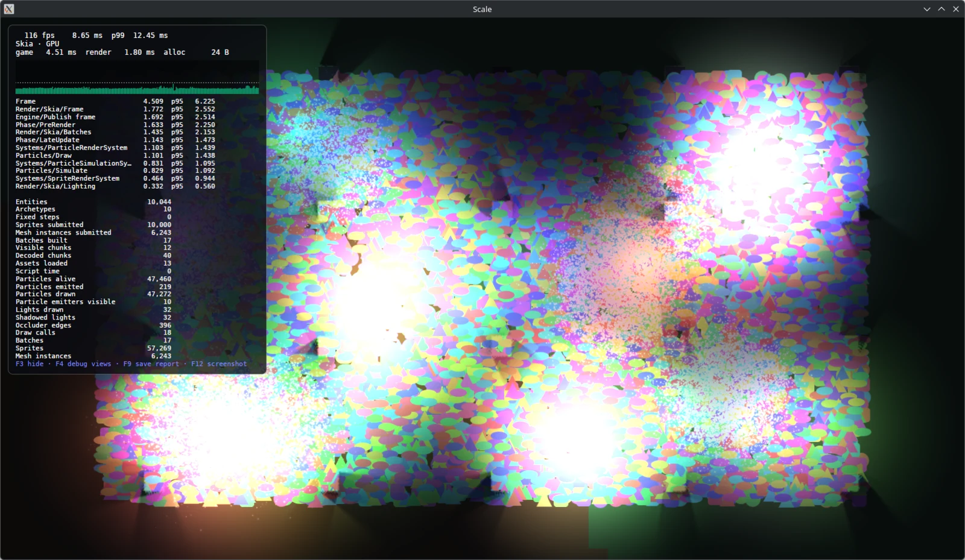
Task: Click the 'Occluder edges' counter row
Action: (93, 326)
